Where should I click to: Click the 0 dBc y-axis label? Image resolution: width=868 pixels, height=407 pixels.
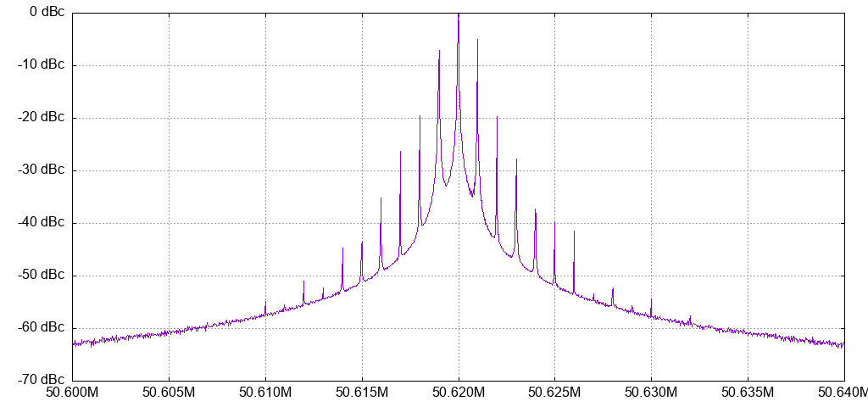47,12
